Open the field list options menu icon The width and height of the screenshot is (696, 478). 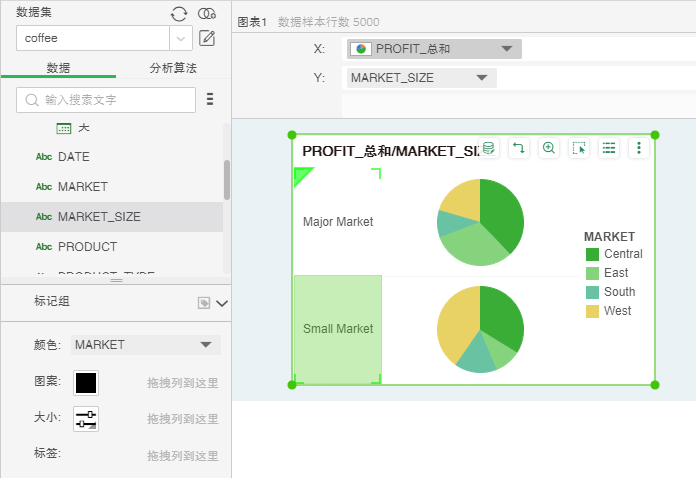coord(210,99)
